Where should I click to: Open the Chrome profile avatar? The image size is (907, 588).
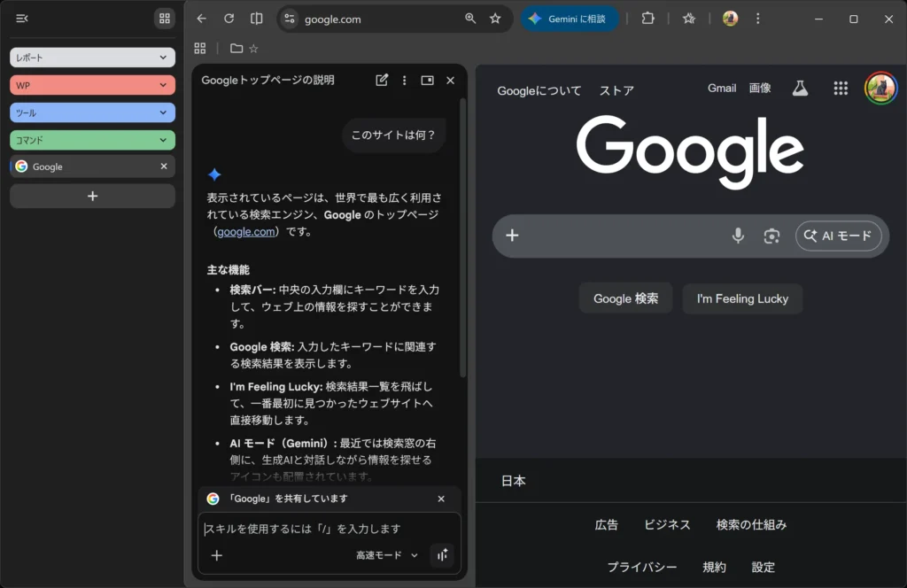[x=730, y=19]
